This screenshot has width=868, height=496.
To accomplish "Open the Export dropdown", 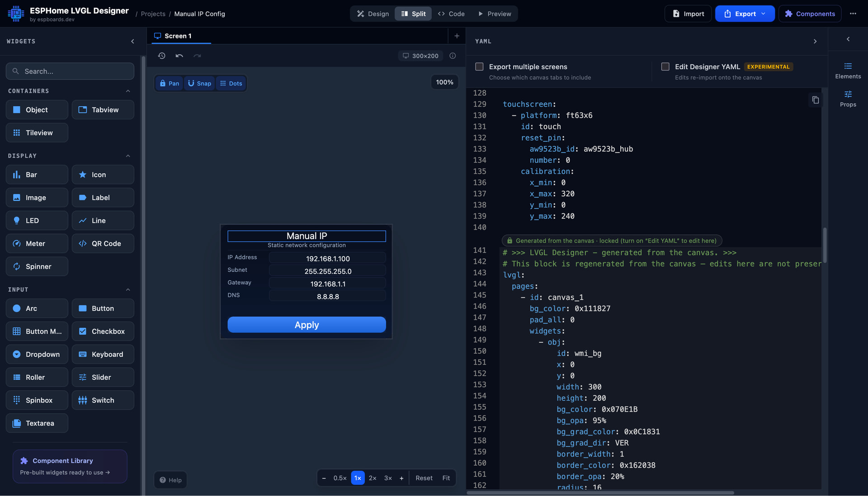I will [x=745, y=14].
